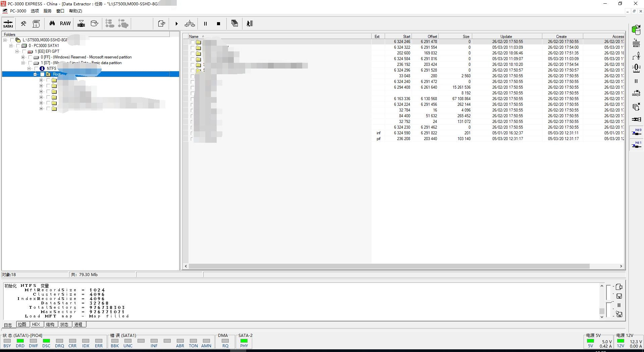Sort file list by Name column

pyautogui.click(x=279, y=37)
